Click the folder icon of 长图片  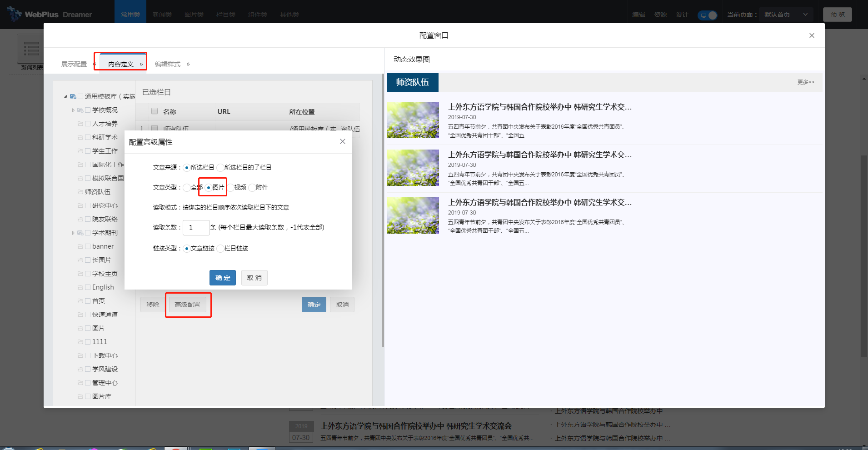(x=80, y=260)
